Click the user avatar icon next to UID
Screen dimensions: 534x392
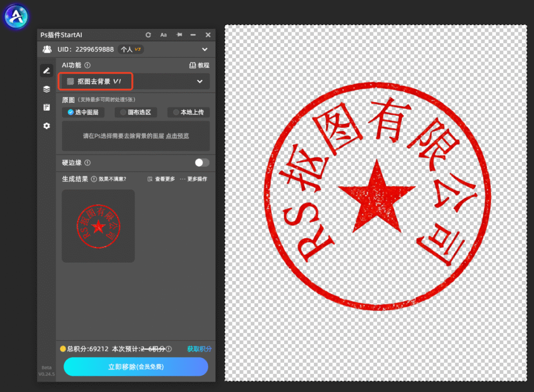coord(47,50)
